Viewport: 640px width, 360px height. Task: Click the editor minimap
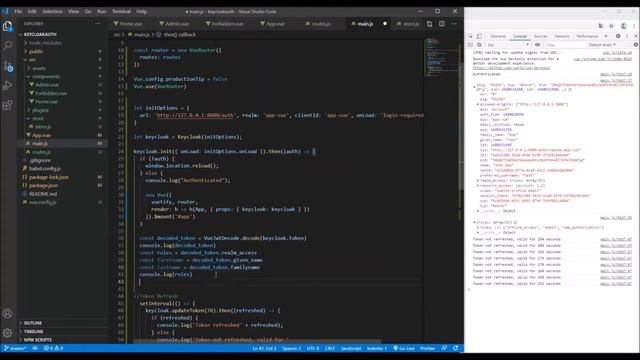[441, 57]
